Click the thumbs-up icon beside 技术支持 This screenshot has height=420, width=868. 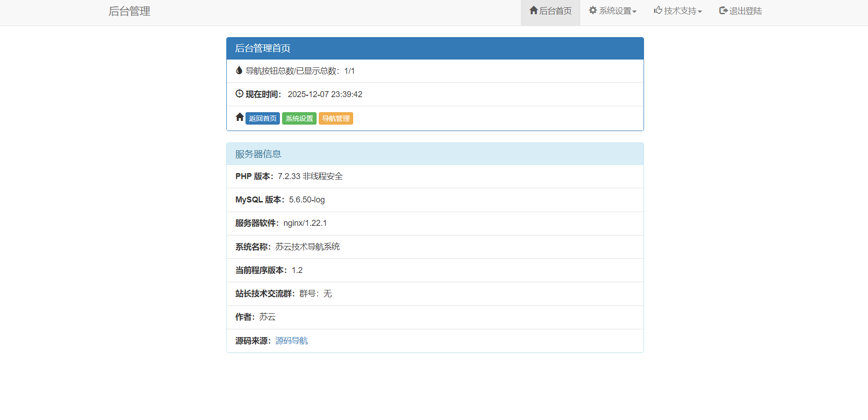tap(658, 11)
